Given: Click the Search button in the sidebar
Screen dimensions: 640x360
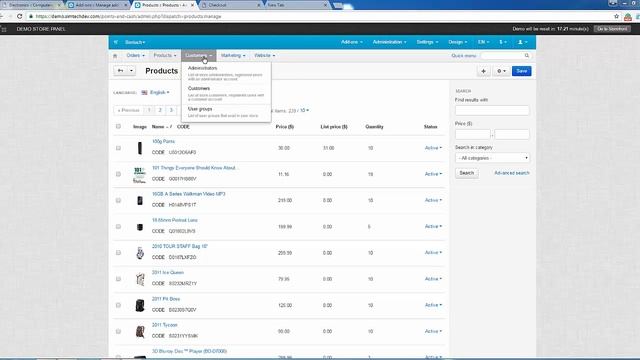Looking at the screenshot, I should (x=467, y=173).
